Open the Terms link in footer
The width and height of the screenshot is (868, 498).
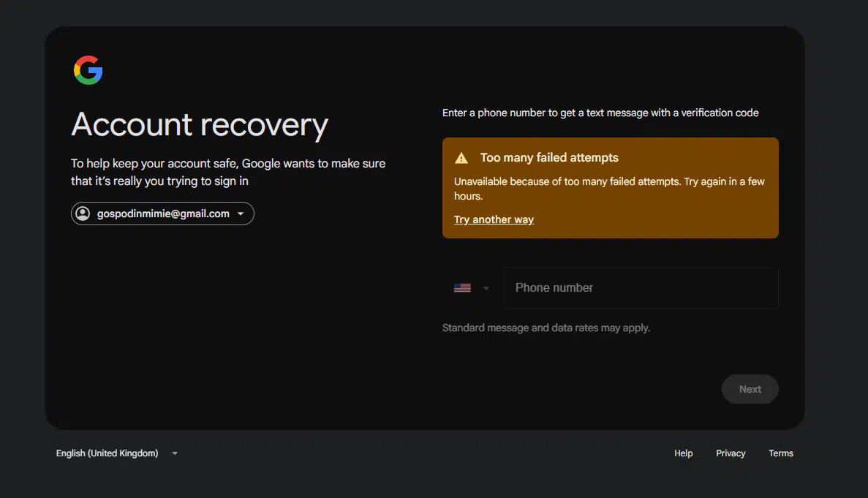pyautogui.click(x=780, y=453)
